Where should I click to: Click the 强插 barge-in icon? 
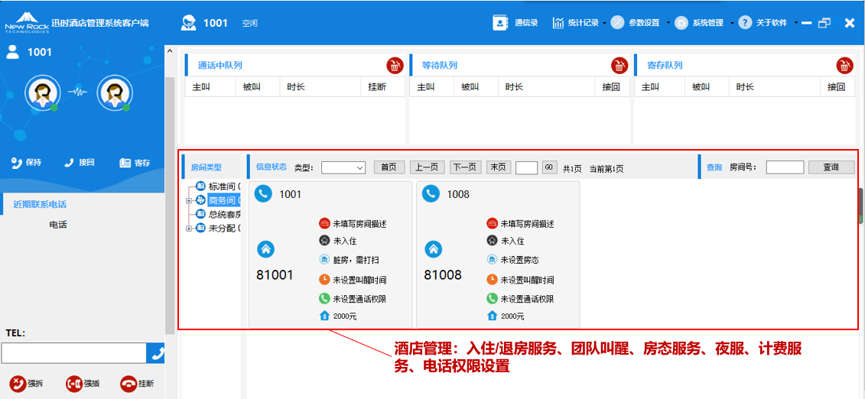pos(74,384)
